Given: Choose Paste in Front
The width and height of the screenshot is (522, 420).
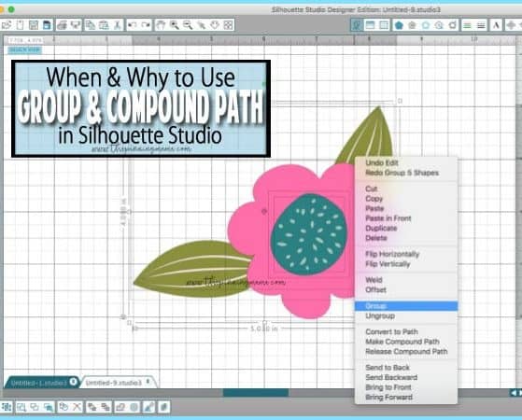Looking at the screenshot, I should coord(388,218).
